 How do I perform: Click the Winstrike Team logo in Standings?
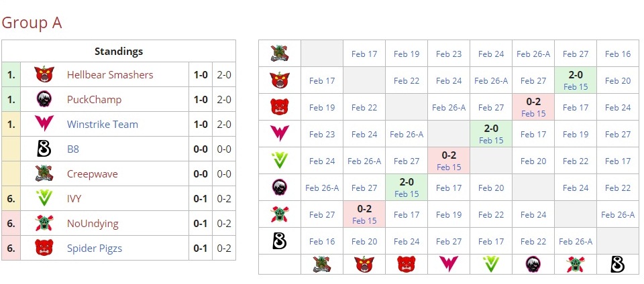pyautogui.click(x=44, y=125)
